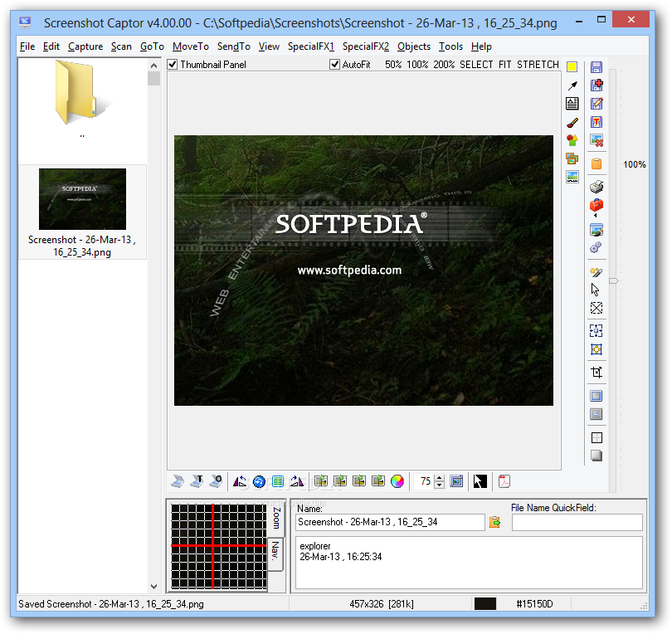Set zoom to 50%
The image size is (672, 634).
(x=393, y=64)
